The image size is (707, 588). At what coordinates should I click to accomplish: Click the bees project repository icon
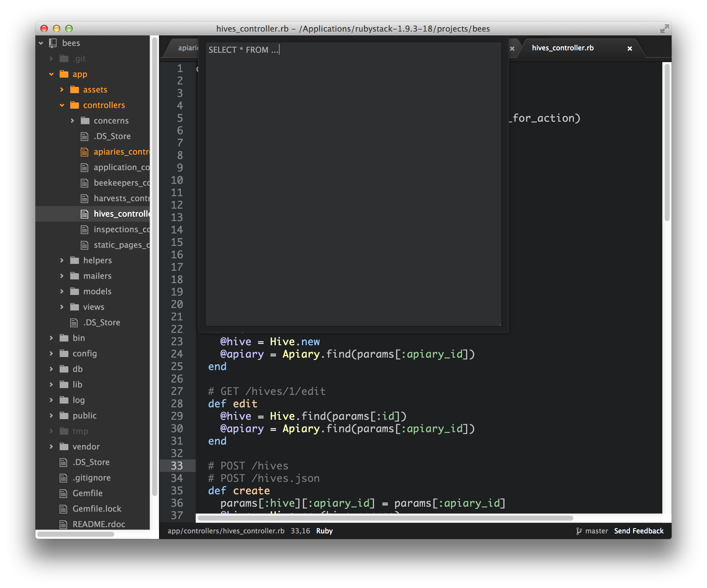pyautogui.click(x=53, y=43)
